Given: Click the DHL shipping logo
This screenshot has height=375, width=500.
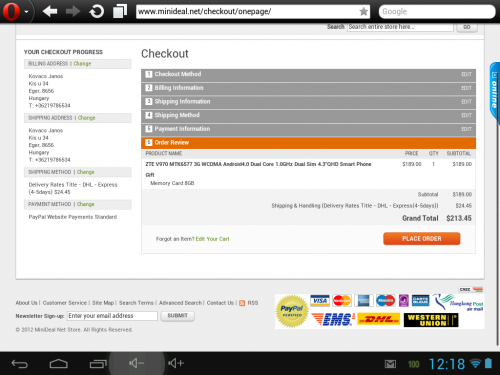Looking at the screenshot, I should coord(379,320).
